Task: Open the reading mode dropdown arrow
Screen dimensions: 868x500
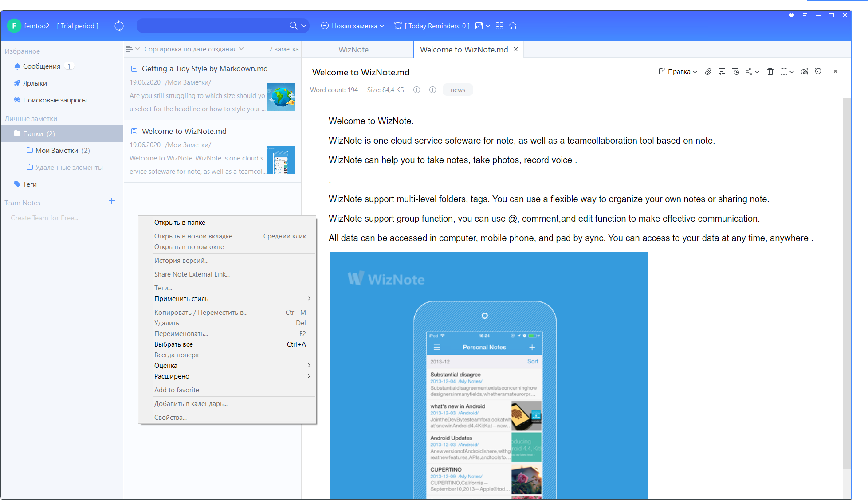Action: point(792,72)
